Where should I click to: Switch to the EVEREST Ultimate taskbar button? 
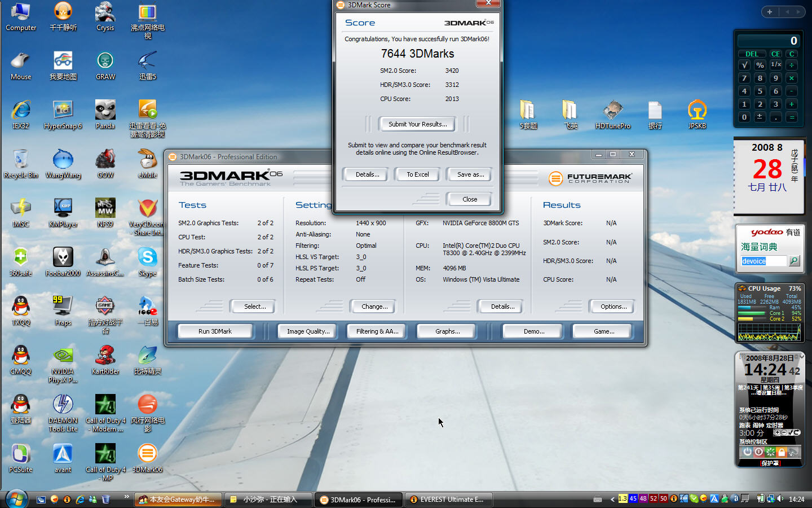click(448, 500)
